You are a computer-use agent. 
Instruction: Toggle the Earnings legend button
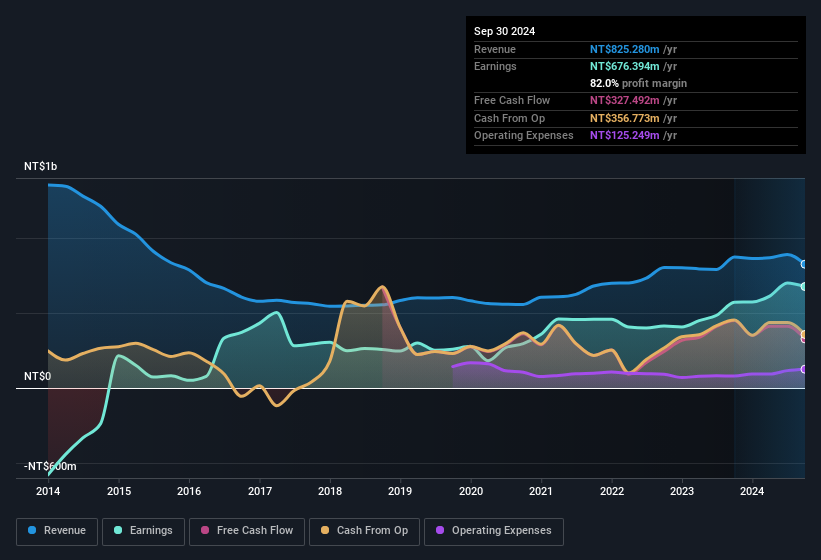click(x=143, y=531)
